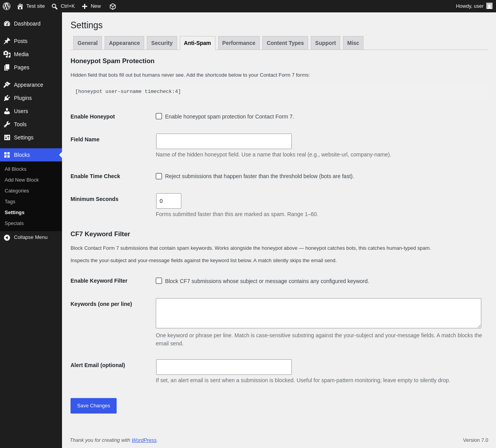This screenshot has height=448, width=496.
Task: Click the Pages icon in sidebar
Action: click(x=7, y=67)
